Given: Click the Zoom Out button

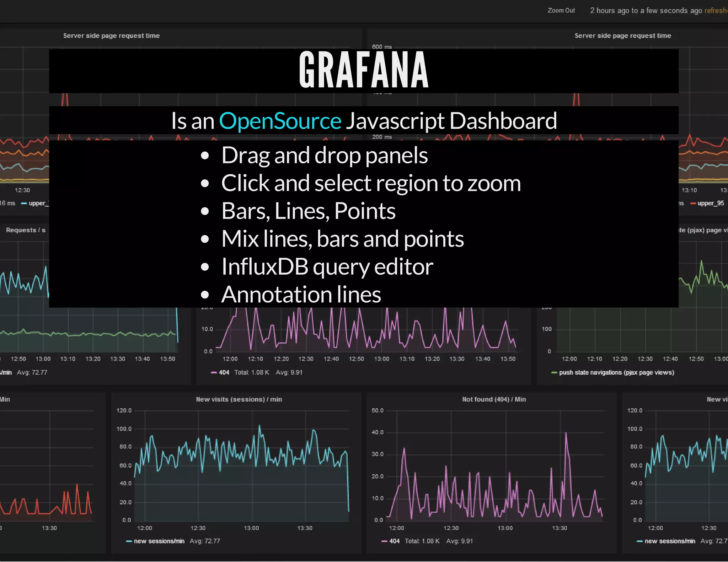Looking at the screenshot, I should (x=561, y=11).
